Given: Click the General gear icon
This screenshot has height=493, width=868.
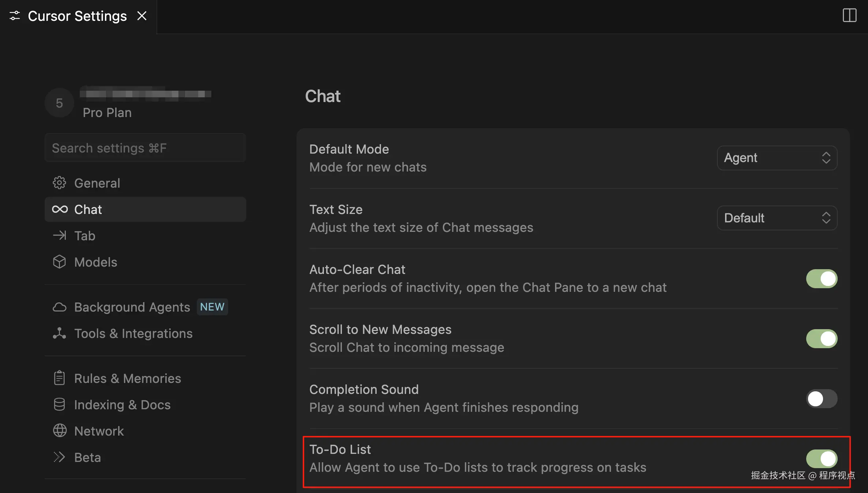Looking at the screenshot, I should (59, 183).
